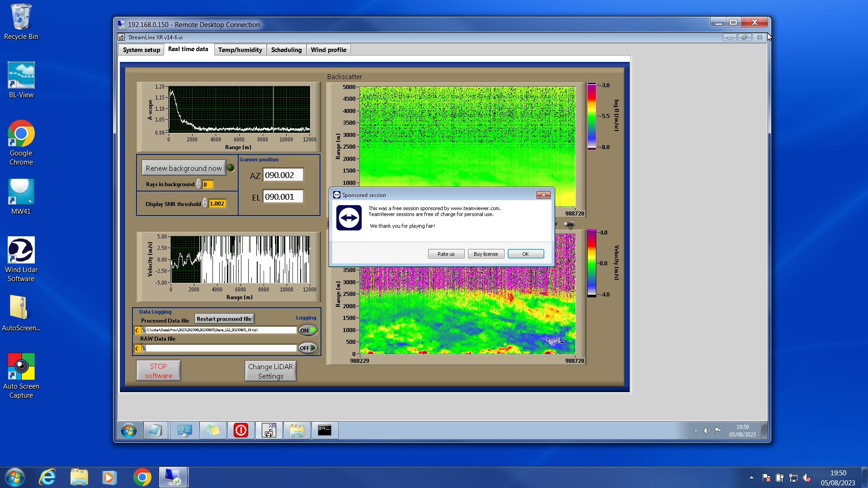Click OK in Sponsored session dialog
The height and width of the screenshot is (488, 868).
525,254
